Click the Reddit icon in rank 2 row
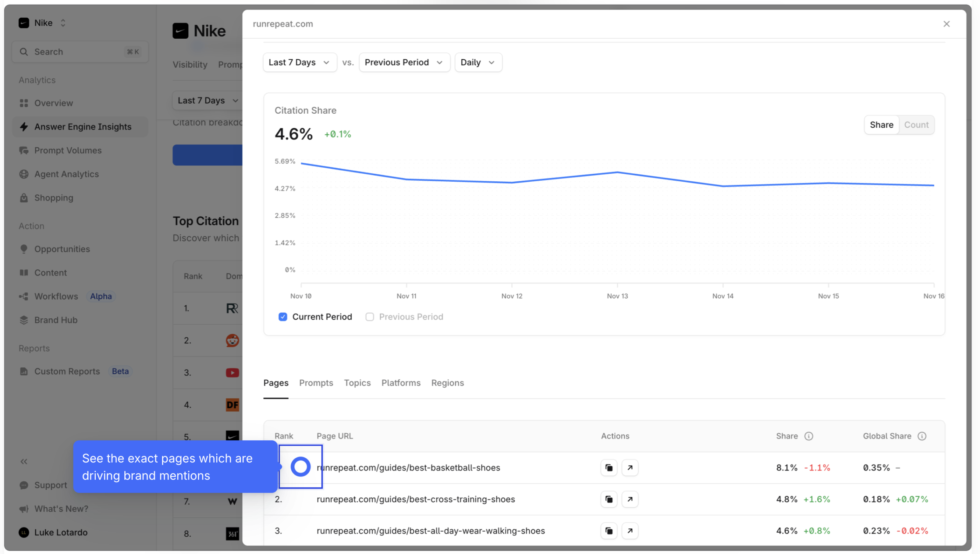Viewport: 980px width, 554px height. click(x=232, y=341)
